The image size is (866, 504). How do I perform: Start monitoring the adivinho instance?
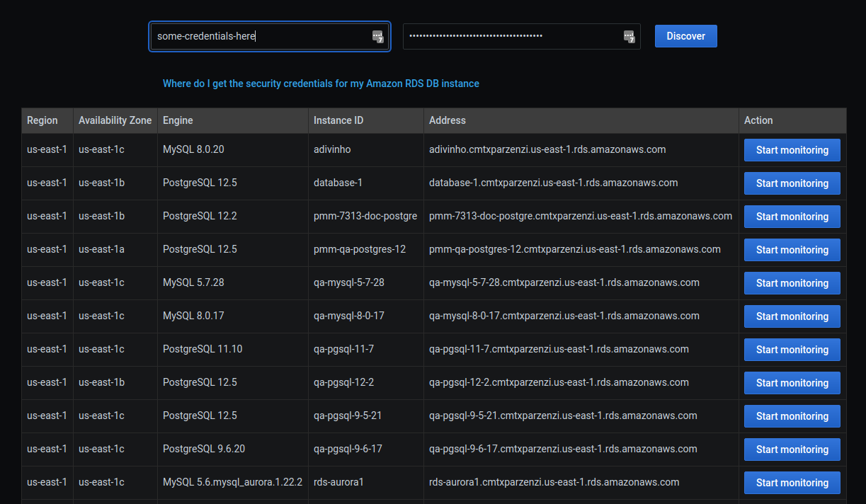pos(792,150)
